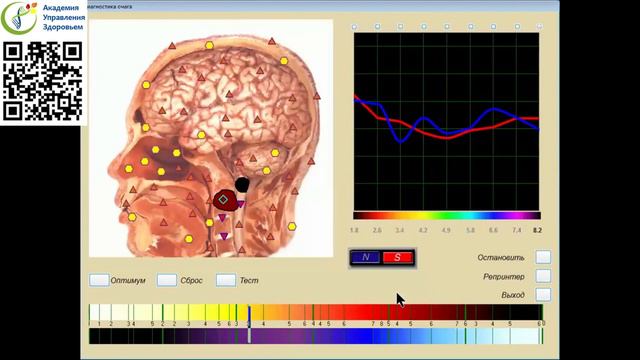
Task: Click yellow hexagon marker on the chin
Action: pyautogui.click(x=188, y=239)
